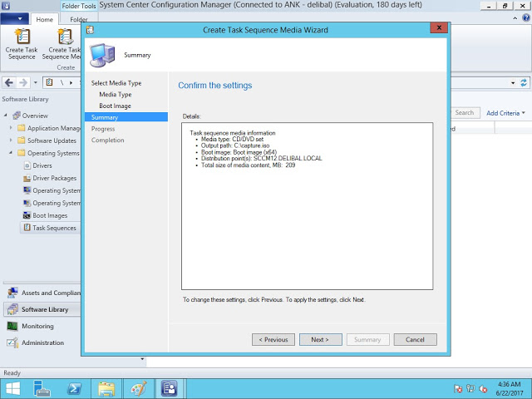Click the Create Task Sequence Media icon
The width and height of the screenshot is (532, 399).
click(63, 37)
